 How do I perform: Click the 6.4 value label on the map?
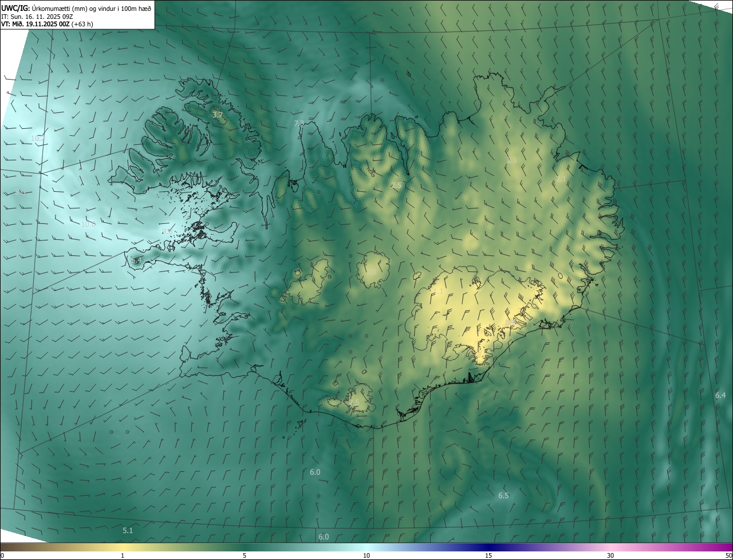click(x=720, y=395)
